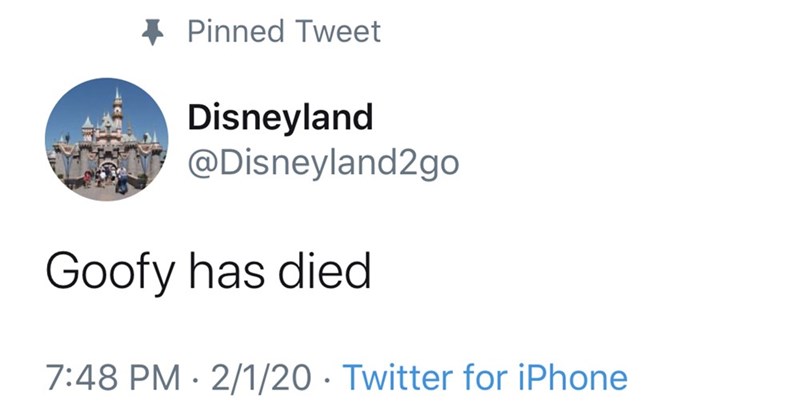Viewport: 800px width, 419px height.
Task: Click the dot separator before "Twitter for iPhone"
Action: coord(327,378)
